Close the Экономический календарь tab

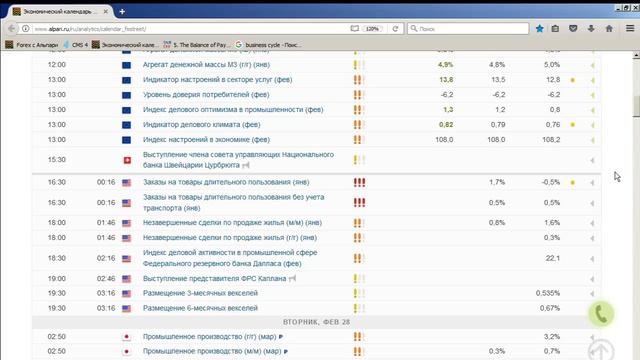(x=106, y=11)
